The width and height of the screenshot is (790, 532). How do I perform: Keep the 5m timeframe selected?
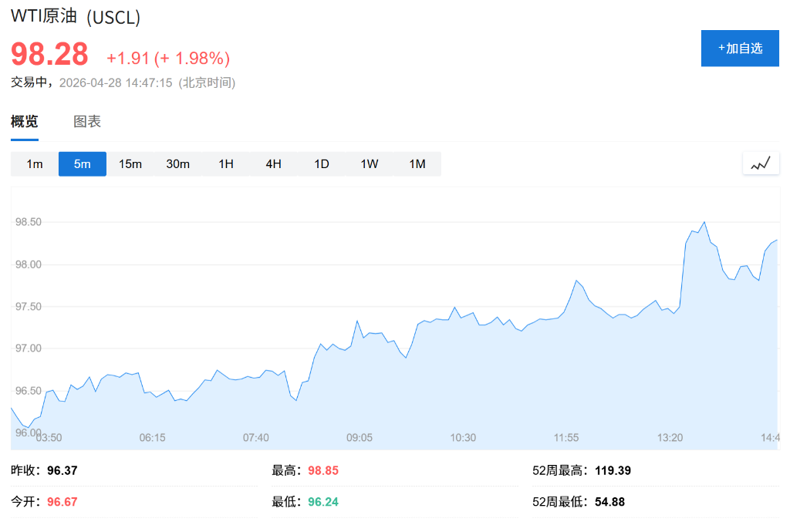point(82,163)
